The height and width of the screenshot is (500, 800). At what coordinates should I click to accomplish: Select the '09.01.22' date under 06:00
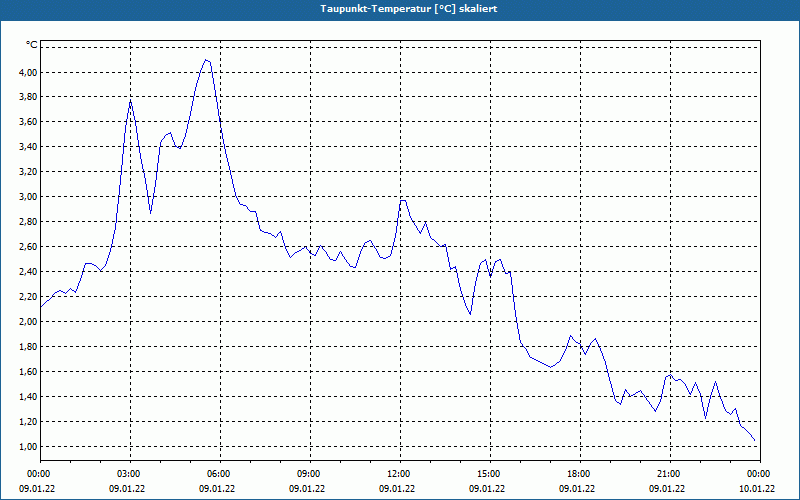click(217, 488)
